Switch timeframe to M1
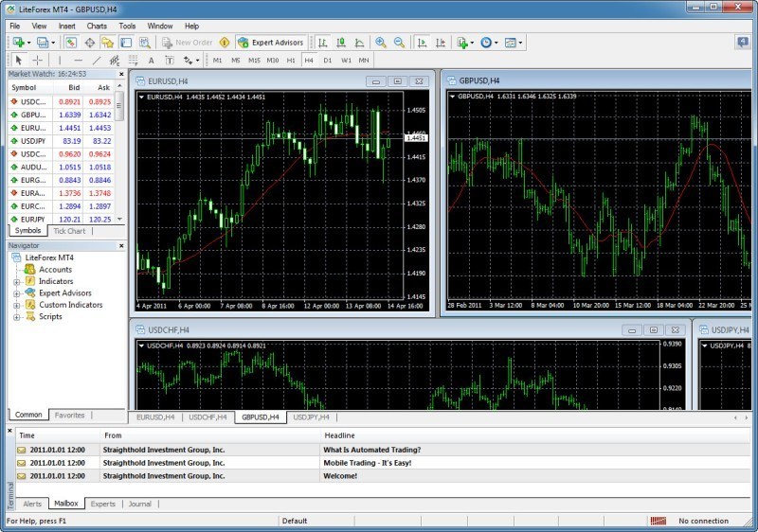The image size is (758, 532). click(x=218, y=61)
